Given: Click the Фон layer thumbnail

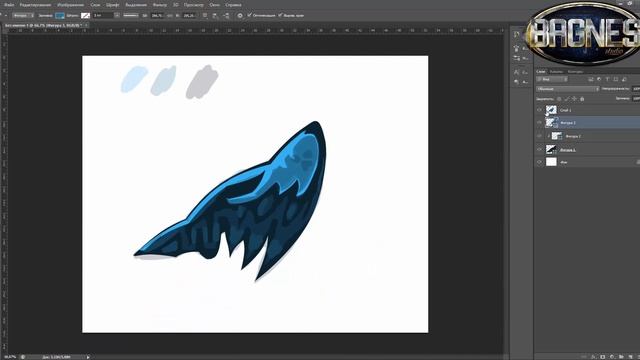Looking at the screenshot, I should (x=551, y=162).
